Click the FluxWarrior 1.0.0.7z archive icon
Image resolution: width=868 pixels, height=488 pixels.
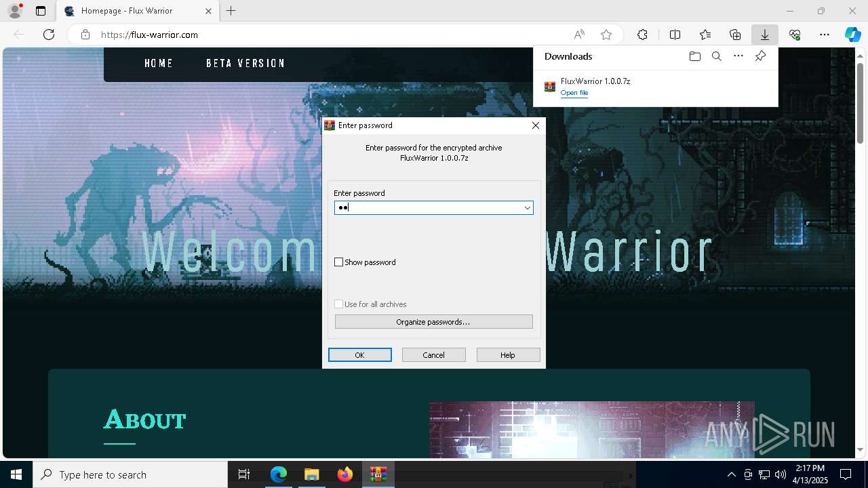coord(550,87)
